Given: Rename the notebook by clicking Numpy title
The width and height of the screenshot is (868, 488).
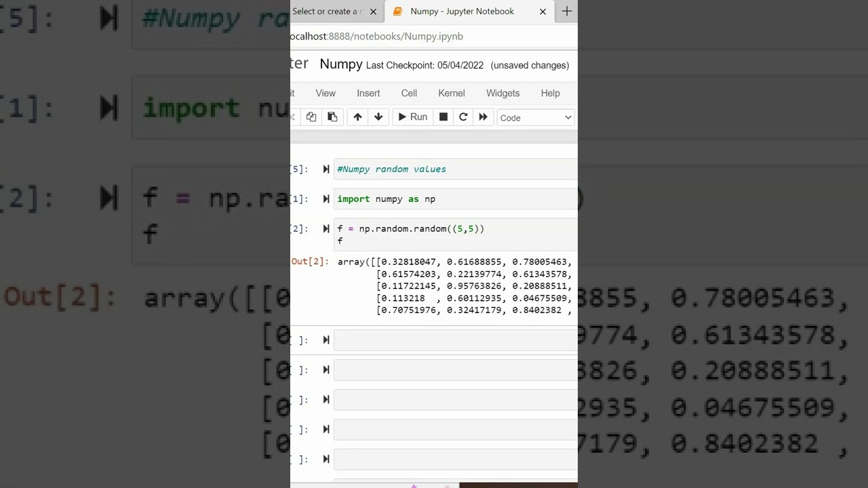Looking at the screenshot, I should coord(341,64).
